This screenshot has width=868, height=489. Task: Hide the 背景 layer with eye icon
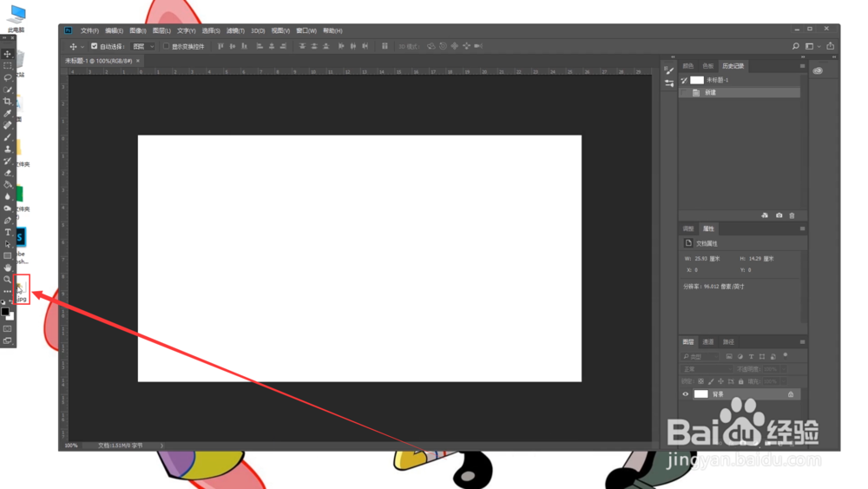686,394
